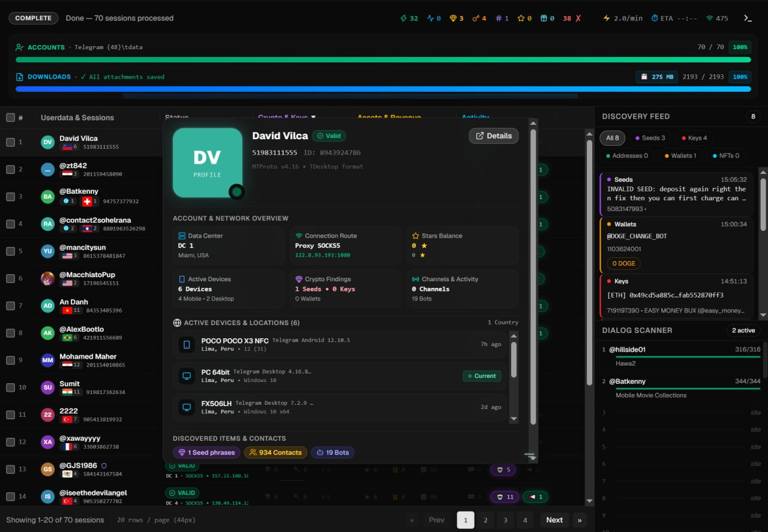Click the ETA clock icon
The width and height of the screenshot is (768, 532).
655,18
